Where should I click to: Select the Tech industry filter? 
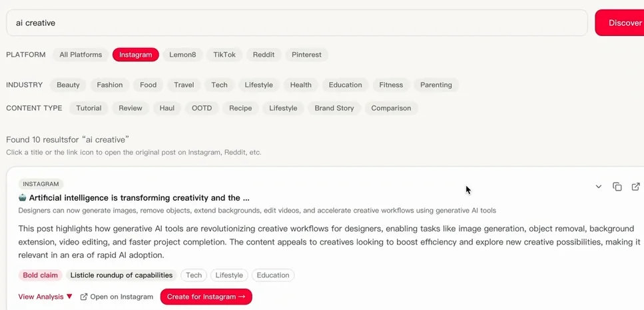[219, 85]
